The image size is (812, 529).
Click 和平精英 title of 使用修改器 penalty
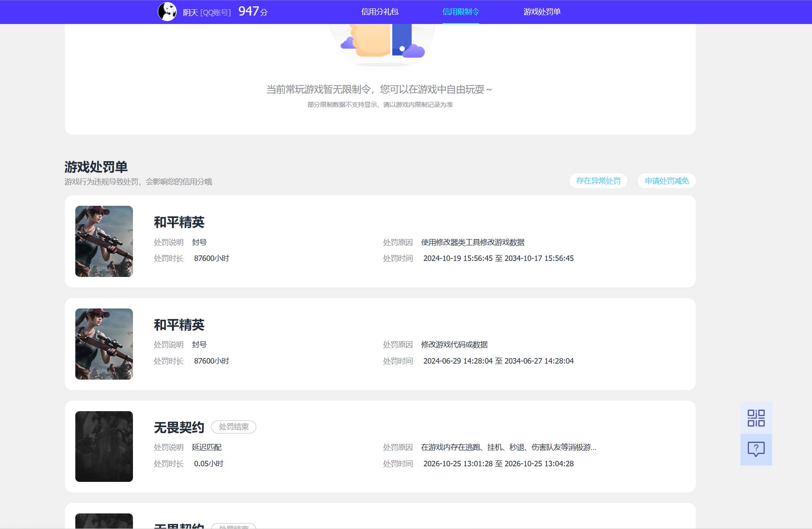coord(179,222)
